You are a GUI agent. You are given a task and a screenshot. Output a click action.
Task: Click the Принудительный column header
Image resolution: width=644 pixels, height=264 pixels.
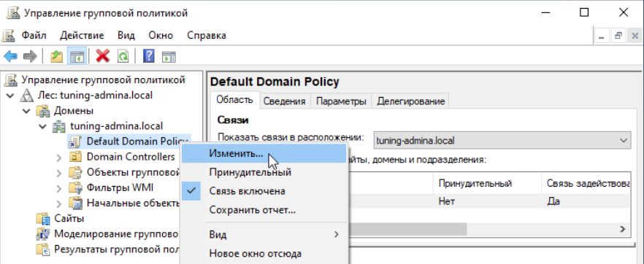tap(488, 183)
